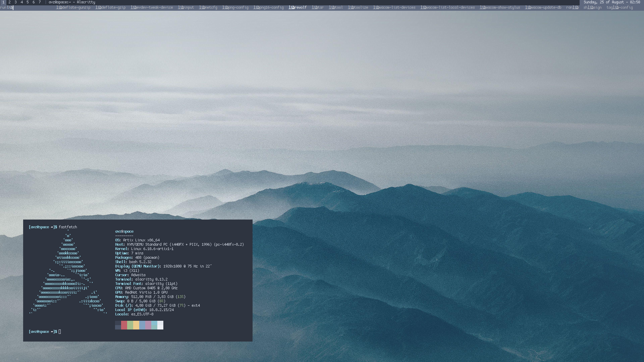Click the yellow color block in fastfetch
Viewport: 644px width, 362px height.
click(x=136, y=325)
